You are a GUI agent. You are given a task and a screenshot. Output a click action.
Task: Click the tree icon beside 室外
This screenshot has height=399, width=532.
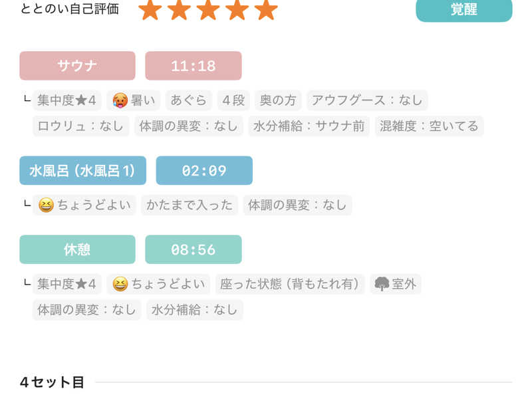point(382,285)
